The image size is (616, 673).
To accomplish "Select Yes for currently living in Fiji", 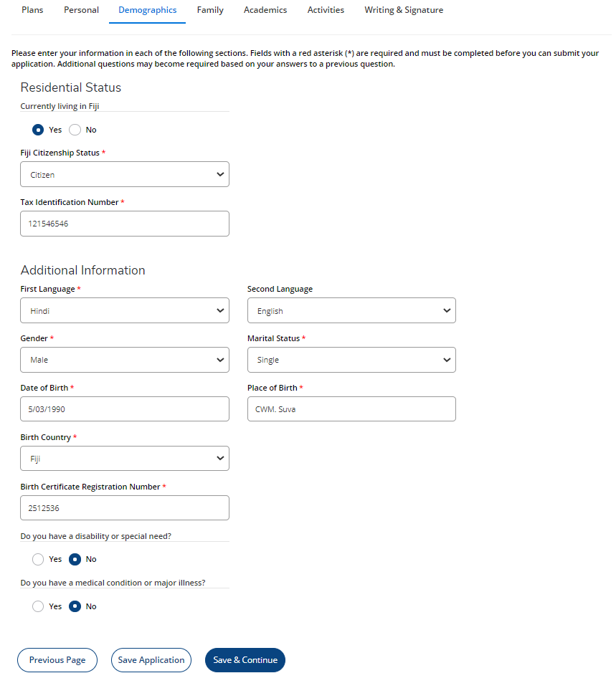I will 38,130.
